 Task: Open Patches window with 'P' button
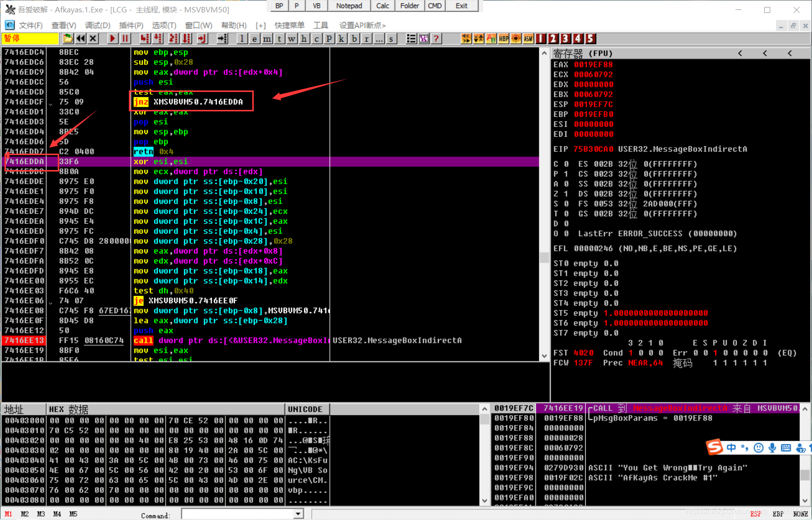coord(329,38)
